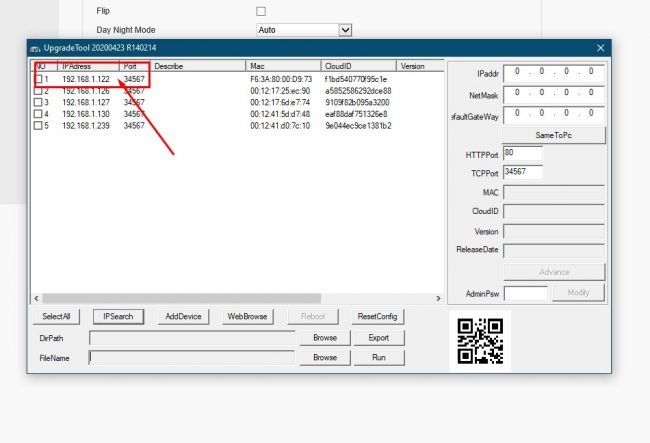Click the UpgradeTool title bar app icon
The image size is (650, 443).
coord(36,48)
